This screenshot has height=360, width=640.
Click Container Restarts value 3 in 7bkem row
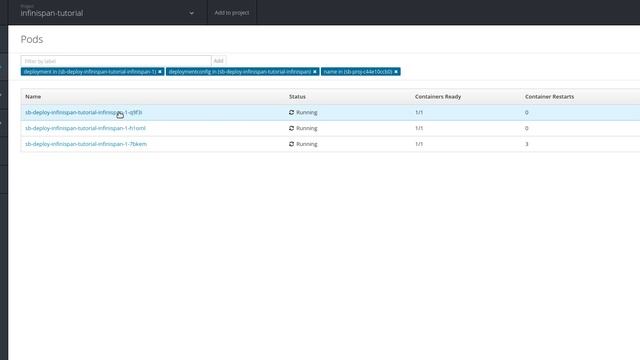527,144
